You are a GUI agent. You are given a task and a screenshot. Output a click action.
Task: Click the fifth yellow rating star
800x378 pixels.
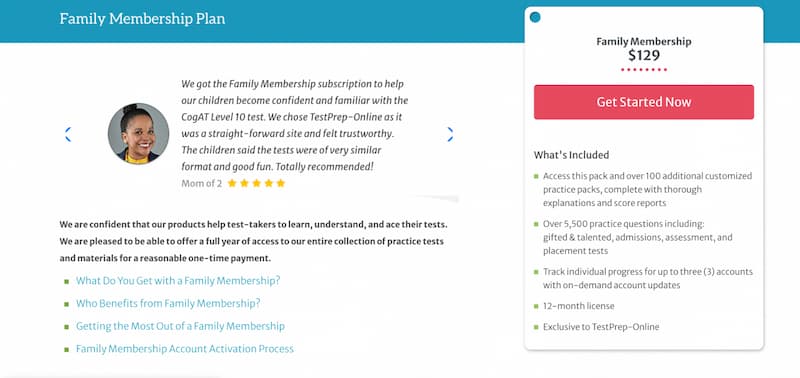point(281,183)
